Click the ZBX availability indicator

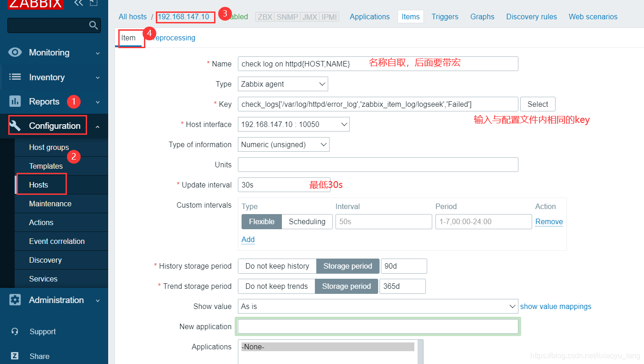(265, 17)
